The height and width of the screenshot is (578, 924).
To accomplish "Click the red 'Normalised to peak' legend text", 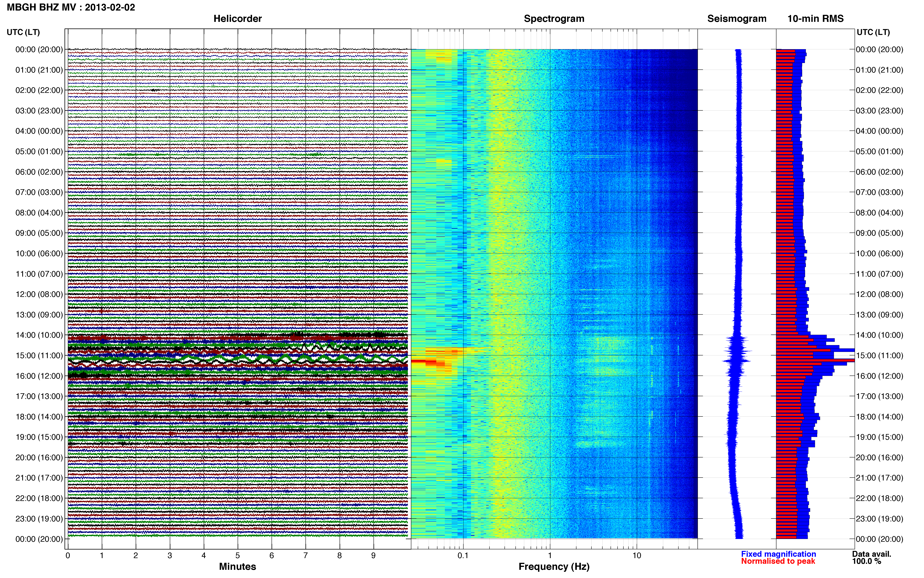I will pyautogui.click(x=778, y=561).
